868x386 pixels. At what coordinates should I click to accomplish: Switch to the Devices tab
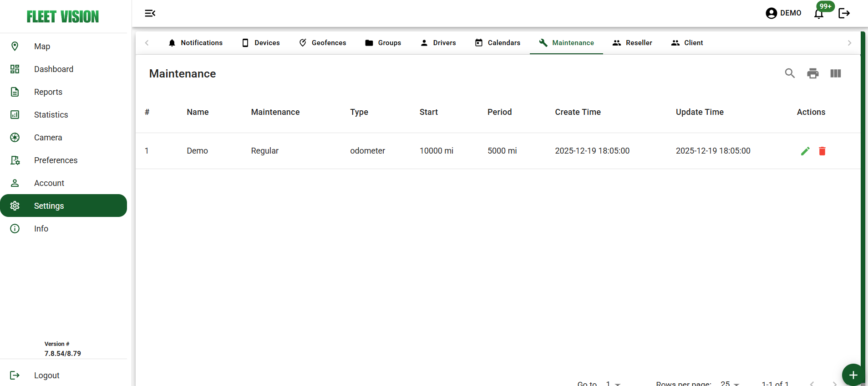[x=261, y=43]
